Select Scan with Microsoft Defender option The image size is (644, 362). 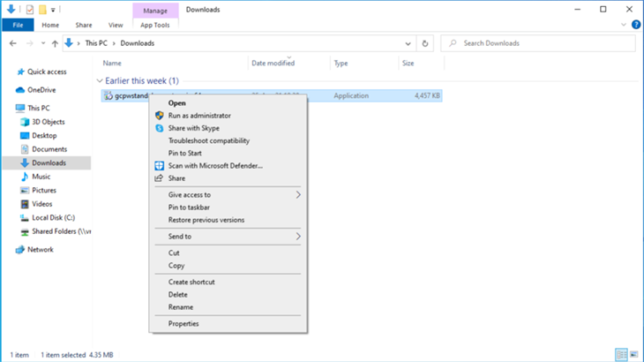(x=215, y=166)
